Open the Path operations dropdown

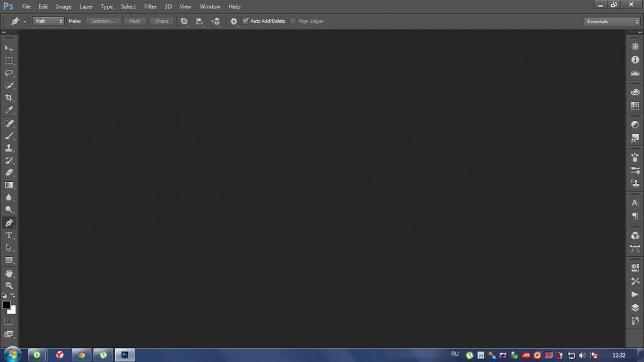coord(184,21)
